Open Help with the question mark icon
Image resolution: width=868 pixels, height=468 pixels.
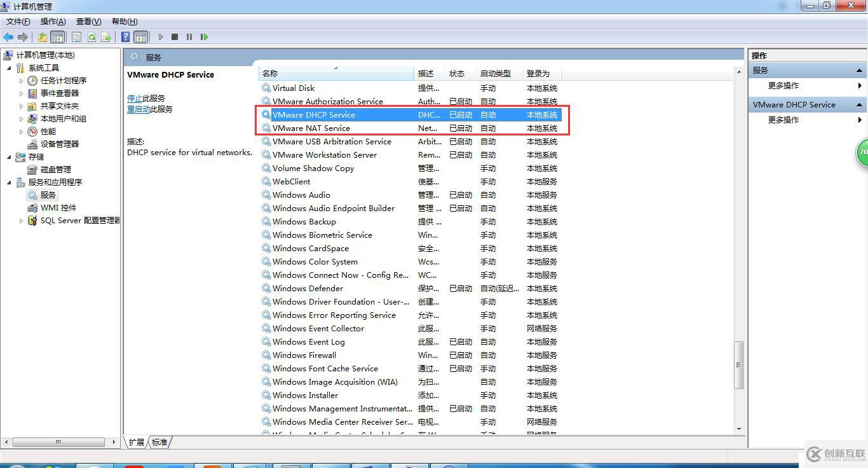click(126, 37)
